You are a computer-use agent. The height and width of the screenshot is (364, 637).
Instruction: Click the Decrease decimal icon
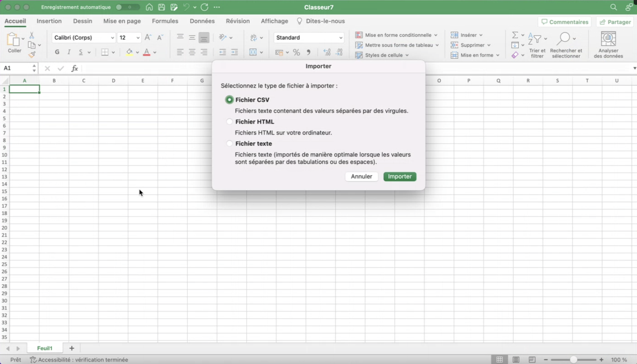point(339,52)
